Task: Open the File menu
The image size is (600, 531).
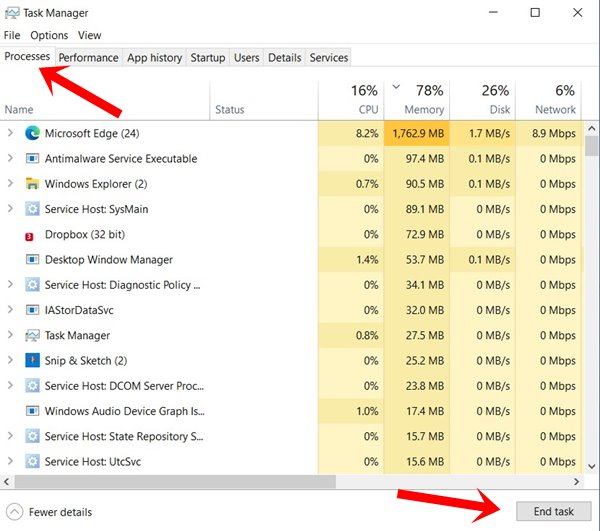Action: [12, 35]
